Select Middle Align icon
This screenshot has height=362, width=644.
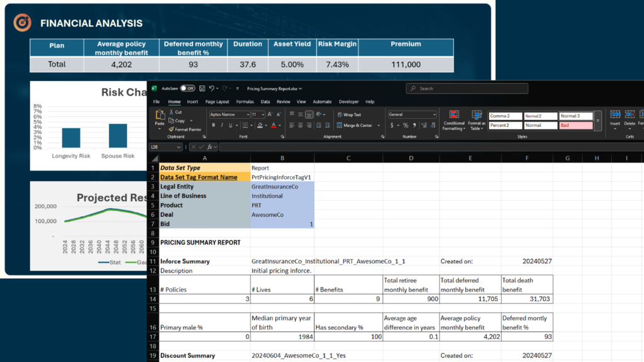300,114
